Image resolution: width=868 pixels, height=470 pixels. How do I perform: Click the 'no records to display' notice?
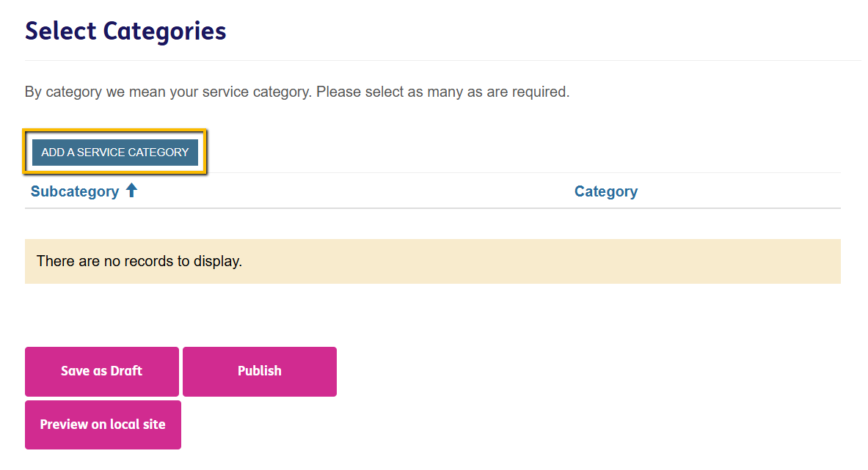click(x=139, y=261)
